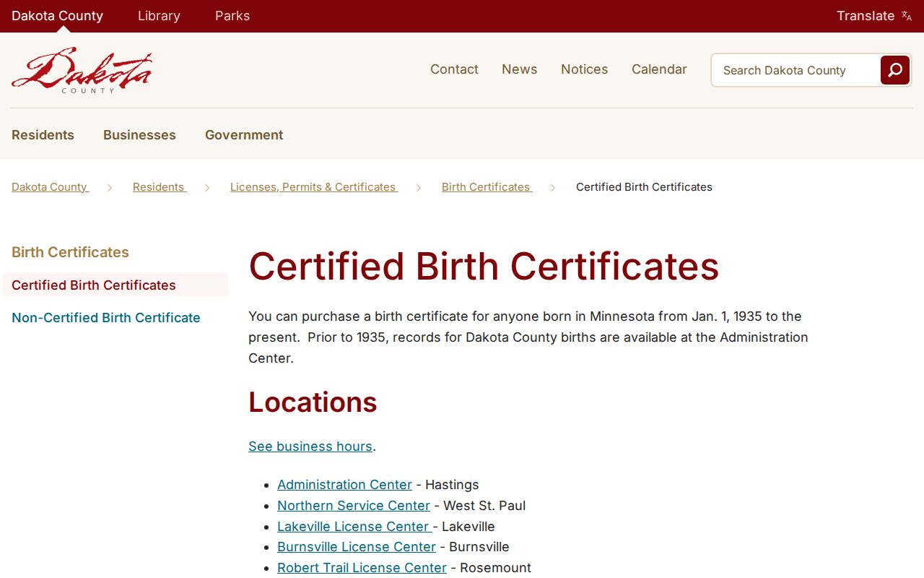Go to the News page

click(520, 69)
